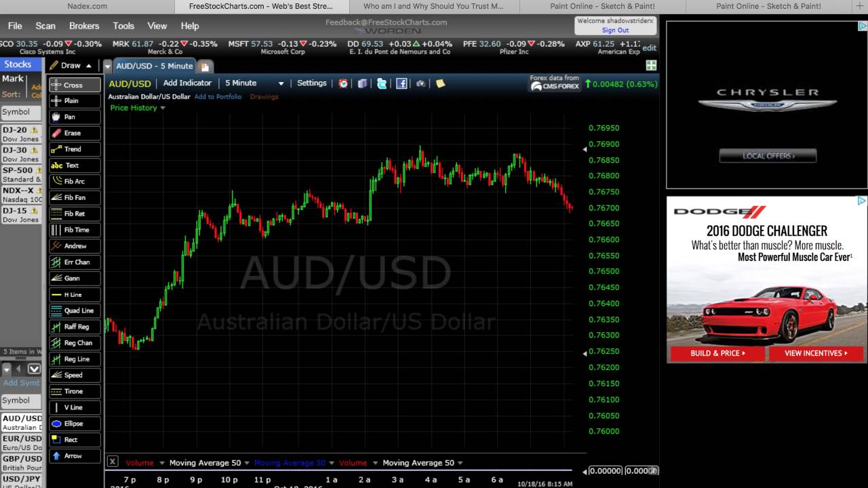Open the Tools menu
The width and height of the screenshot is (868, 488).
pos(123,26)
